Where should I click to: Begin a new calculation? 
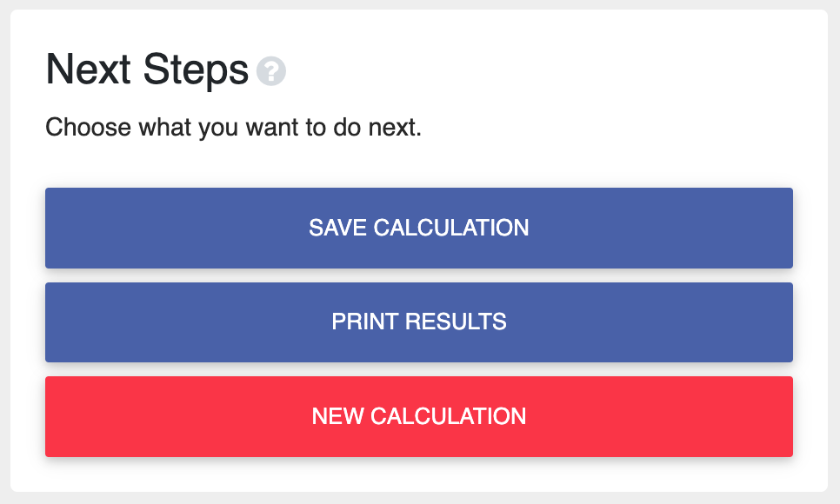point(419,417)
